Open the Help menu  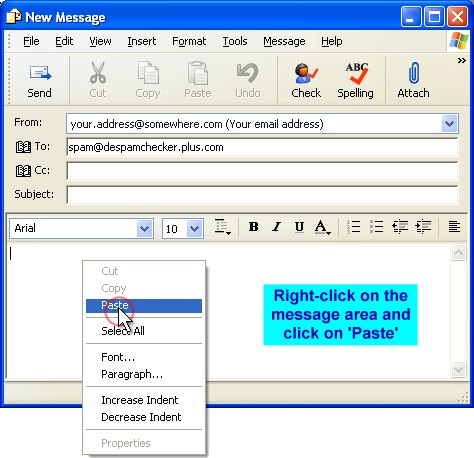coord(332,41)
